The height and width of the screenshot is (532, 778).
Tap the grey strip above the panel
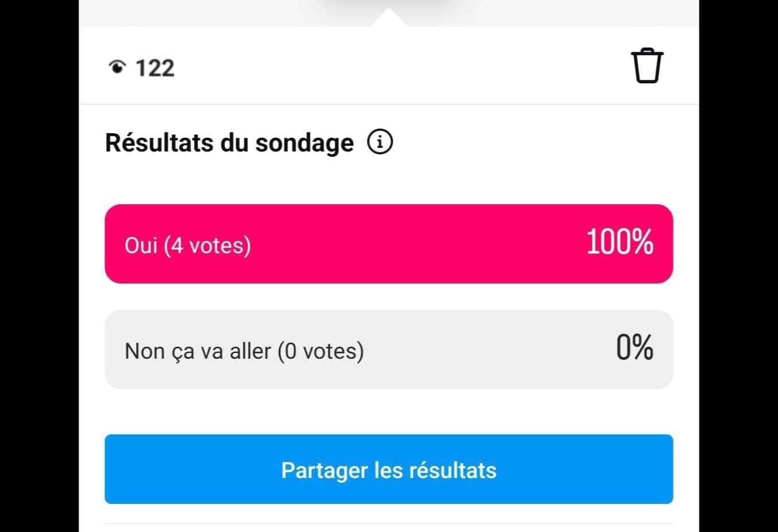tap(230, 13)
